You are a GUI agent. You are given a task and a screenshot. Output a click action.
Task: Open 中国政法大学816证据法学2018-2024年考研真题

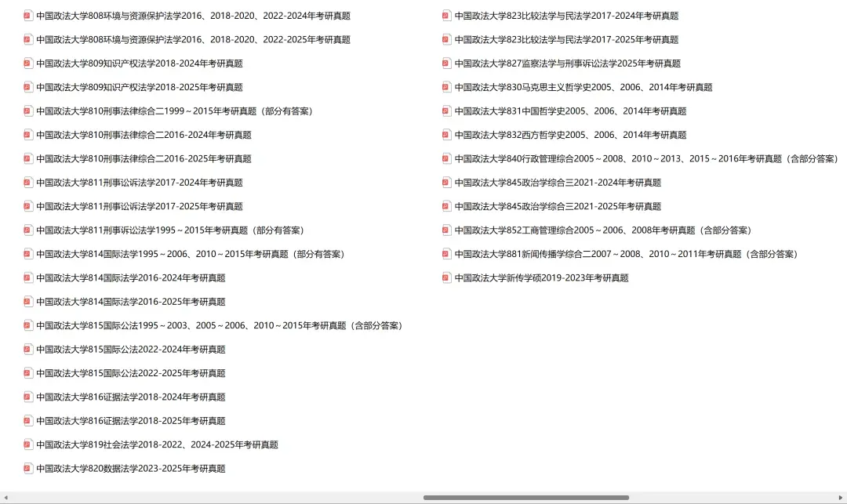tap(129, 397)
